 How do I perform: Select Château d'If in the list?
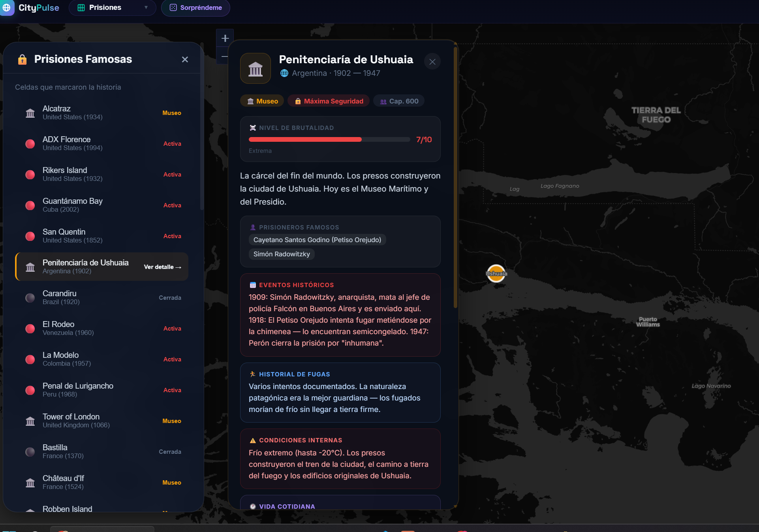102,482
